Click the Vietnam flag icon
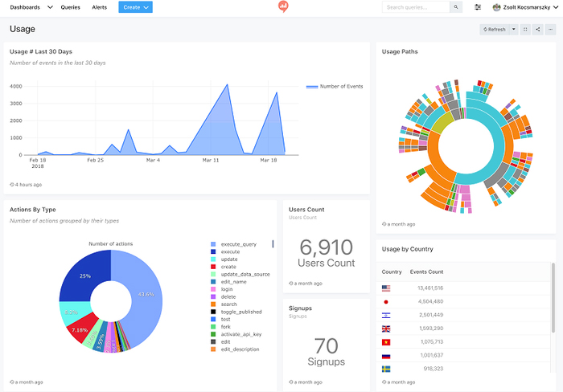Screen dimensions: 563x392 pyautogui.click(x=386, y=342)
